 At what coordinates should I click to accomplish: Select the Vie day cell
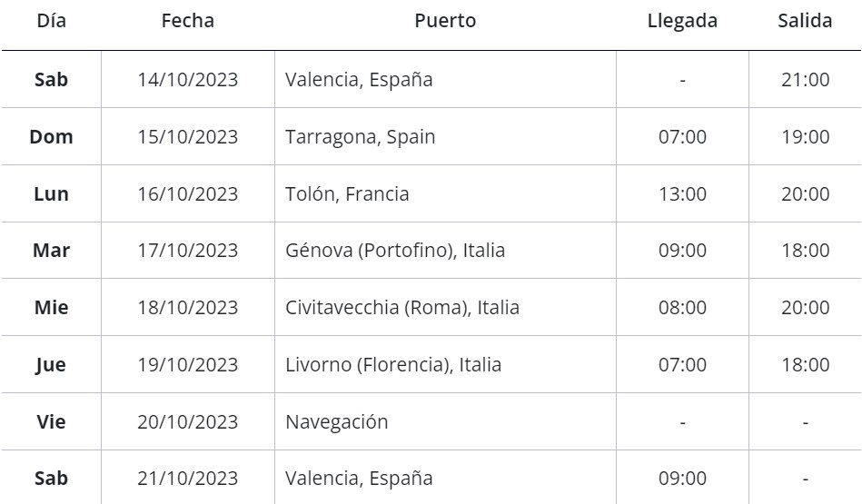51,422
